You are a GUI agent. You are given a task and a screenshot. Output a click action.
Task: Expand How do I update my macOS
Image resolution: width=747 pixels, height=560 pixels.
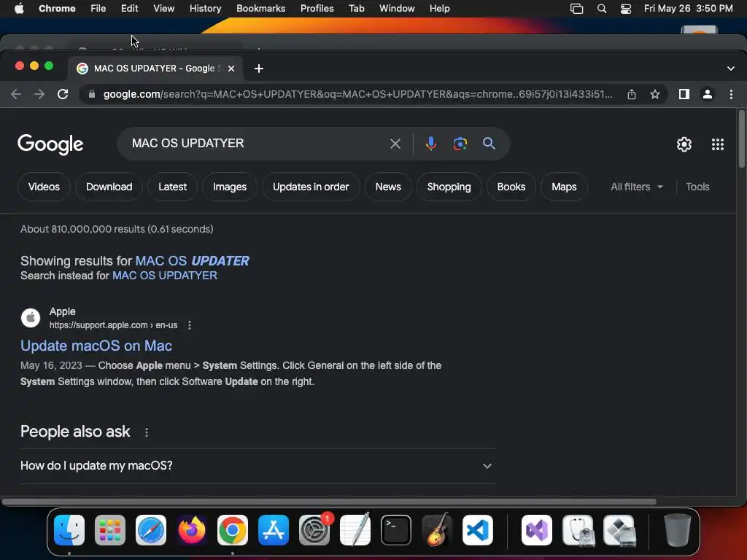(x=258, y=466)
